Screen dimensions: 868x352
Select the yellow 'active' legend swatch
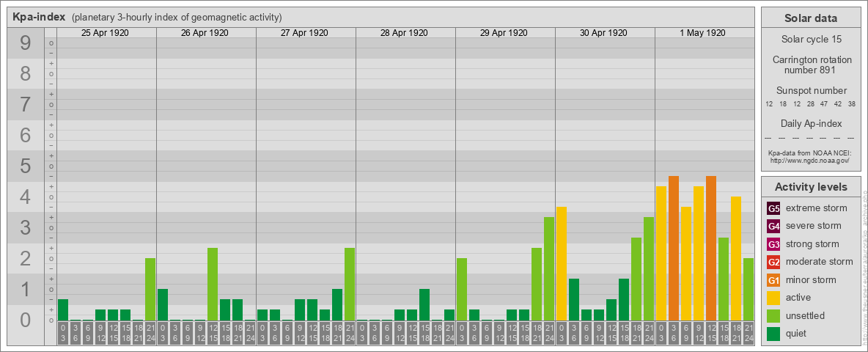click(x=774, y=298)
